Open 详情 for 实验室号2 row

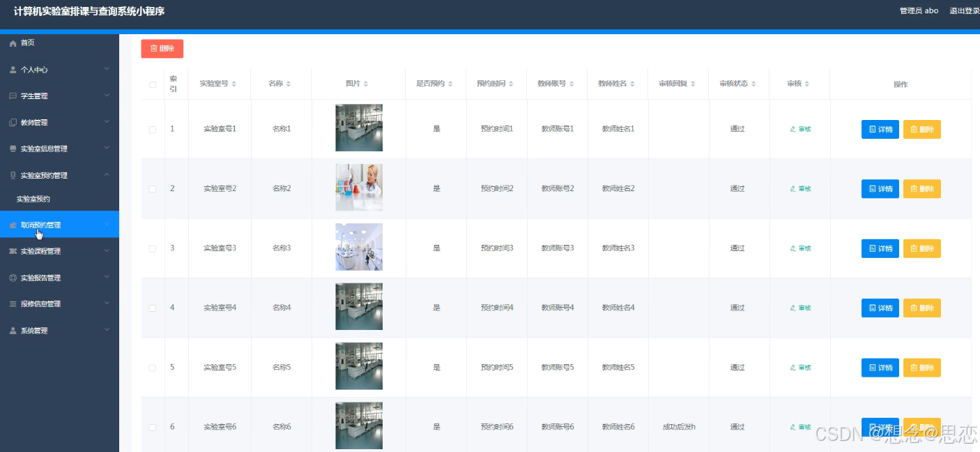click(x=880, y=189)
